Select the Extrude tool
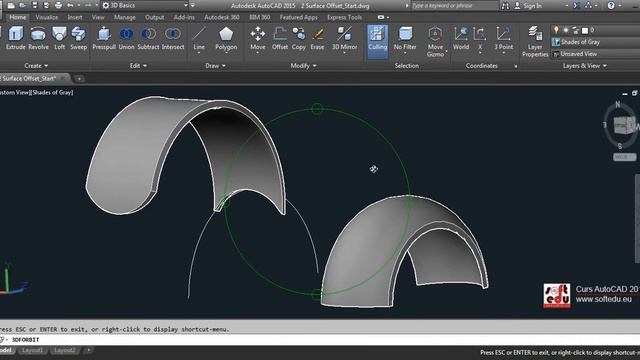The image size is (640, 360). [16, 38]
